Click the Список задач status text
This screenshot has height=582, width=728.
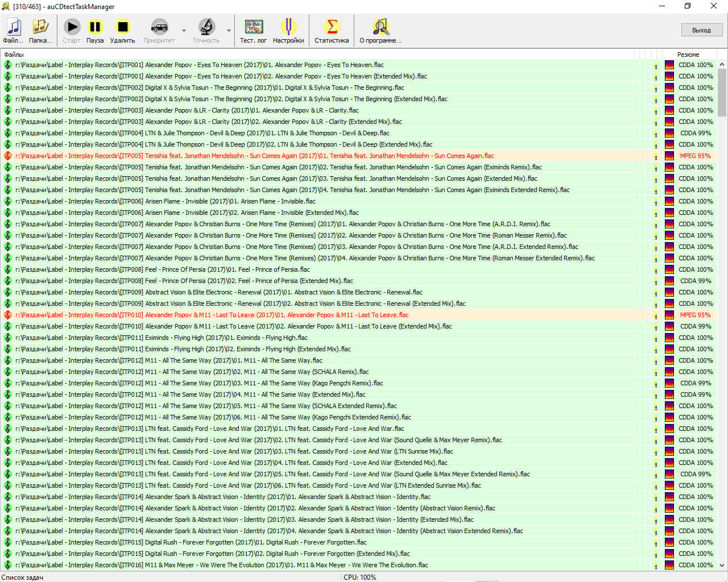tap(22, 577)
